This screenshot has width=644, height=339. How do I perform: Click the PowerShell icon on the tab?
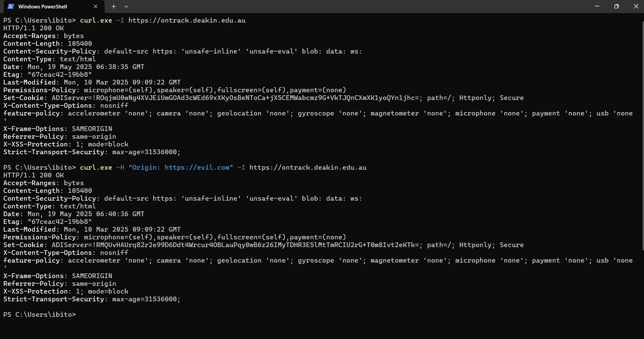pyautogui.click(x=10, y=6)
